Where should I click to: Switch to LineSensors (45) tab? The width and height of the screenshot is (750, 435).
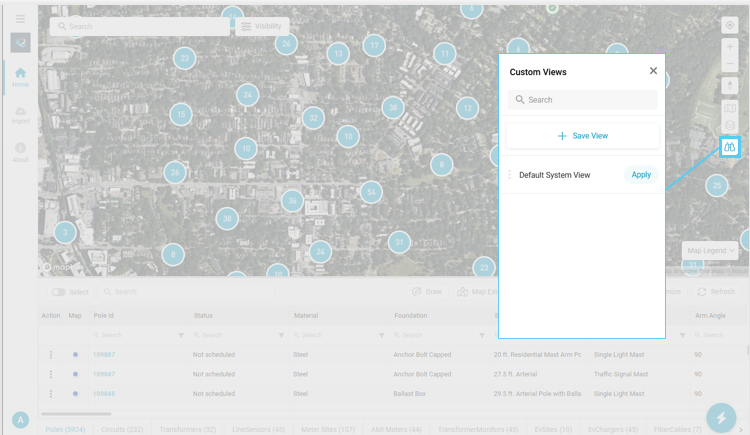coord(258,429)
